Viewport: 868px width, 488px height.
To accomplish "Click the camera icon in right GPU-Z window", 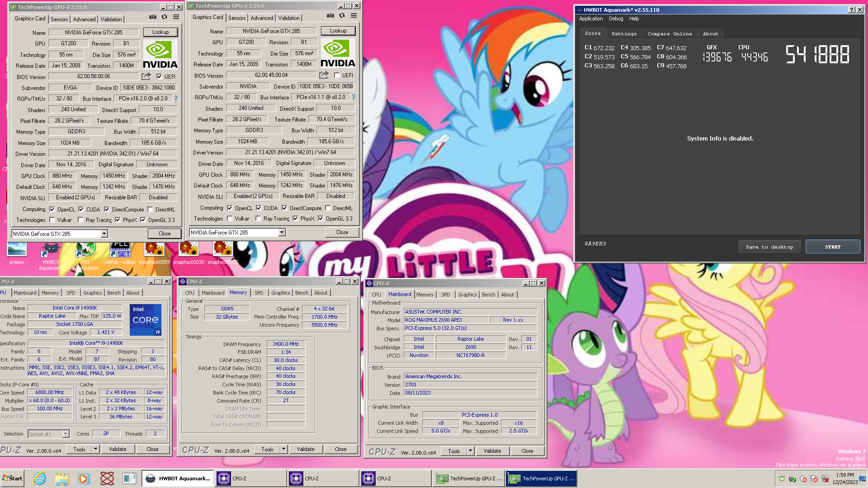I will pos(330,16).
